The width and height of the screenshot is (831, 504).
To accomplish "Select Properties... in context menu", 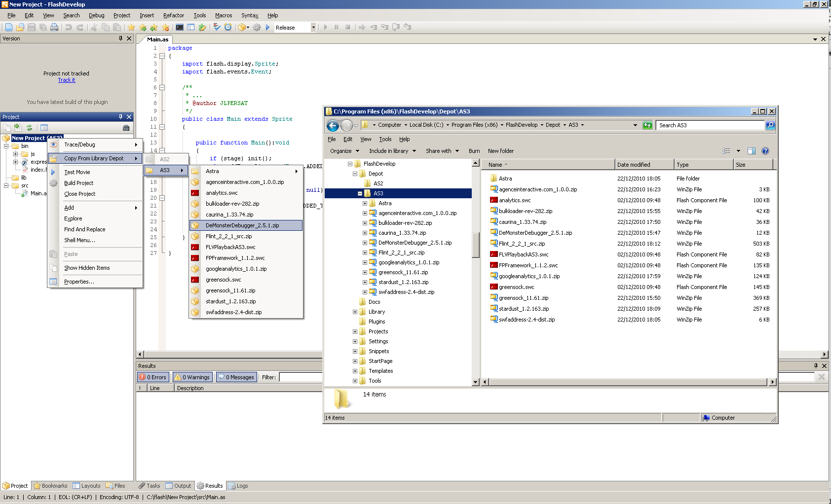I will coord(95,282).
